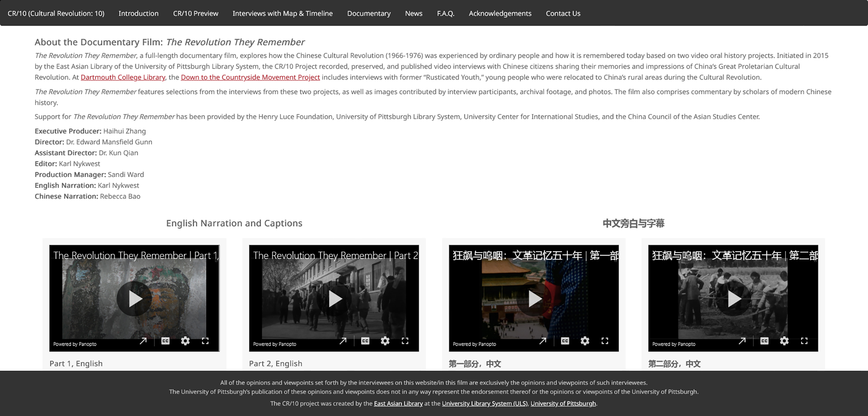Follow Down to the Countryside Movement Project link
Viewport: 868px width, 416px height.
pos(250,77)
